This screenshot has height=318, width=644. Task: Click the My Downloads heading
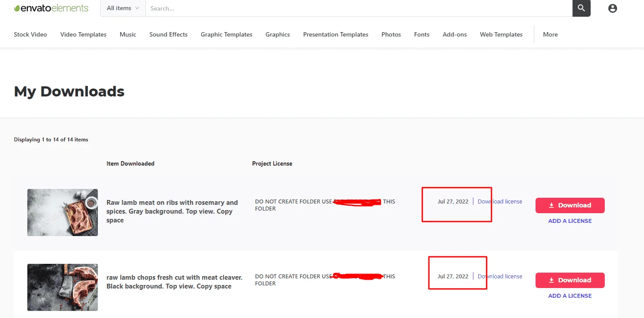coord(69,92)
